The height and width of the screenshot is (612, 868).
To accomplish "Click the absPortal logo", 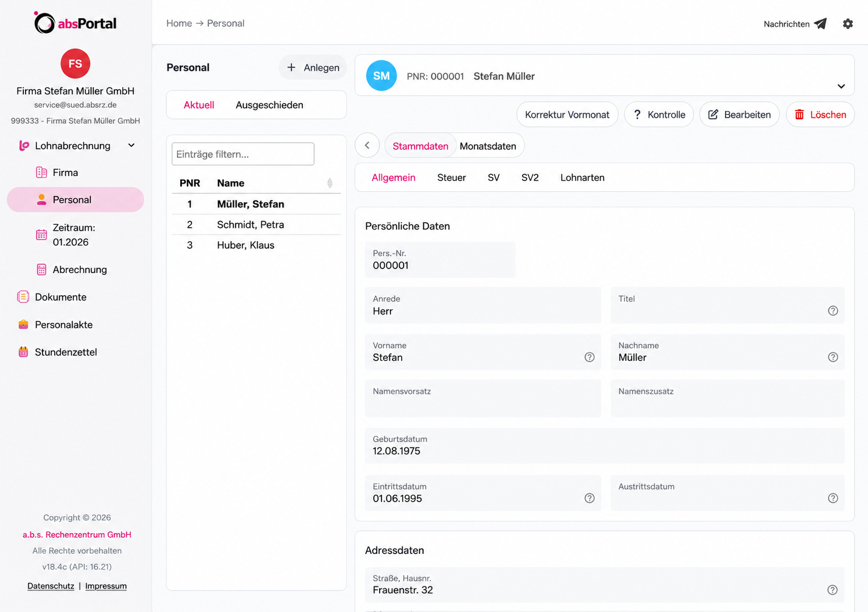I will [x=75, y=23].
